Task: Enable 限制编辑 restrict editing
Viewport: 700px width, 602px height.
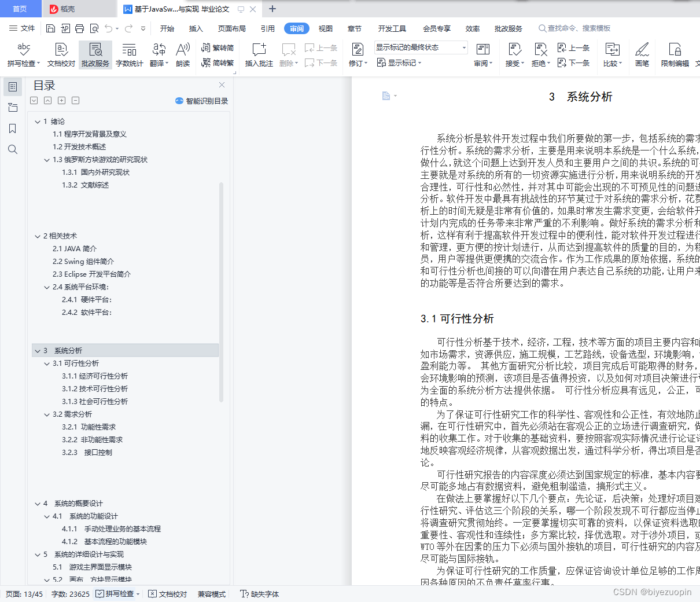Action: [675, 55]
